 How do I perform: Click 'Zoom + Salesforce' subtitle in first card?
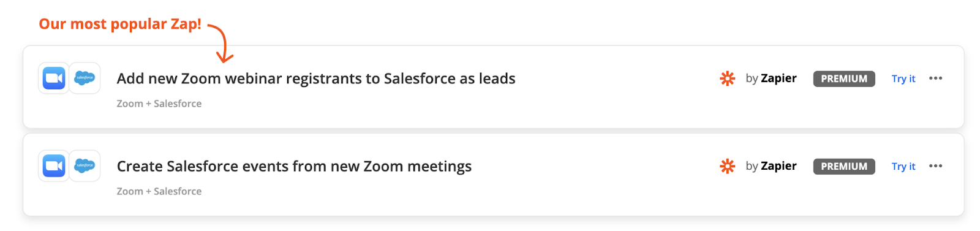[159, 104]
